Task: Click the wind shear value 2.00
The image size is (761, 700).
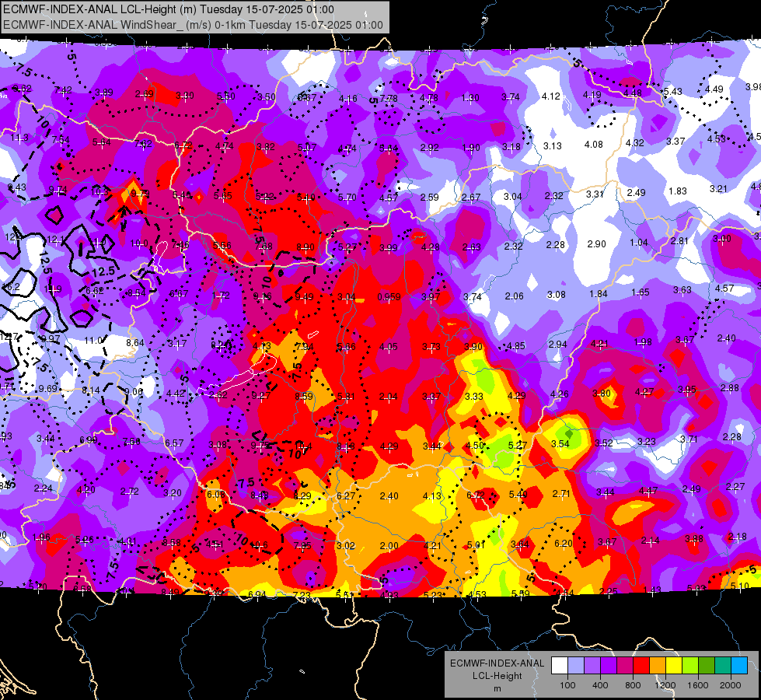Action: pyautogui.click(x=389, y=545)
